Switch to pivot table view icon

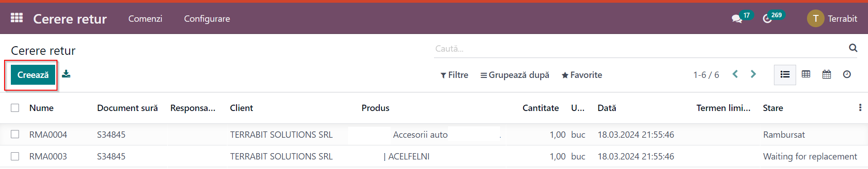(x=806, y=74)
